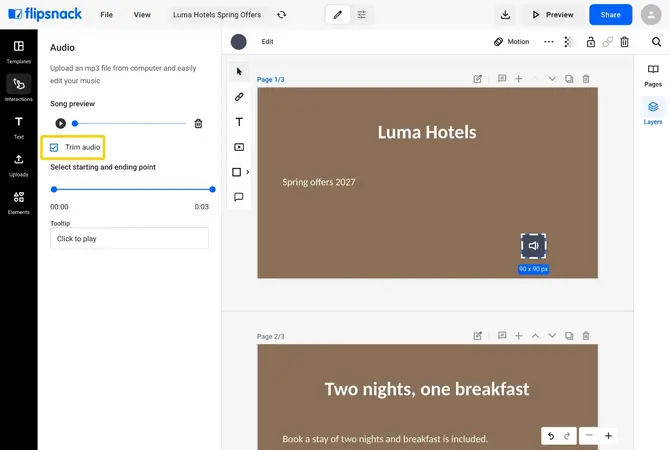670x450 pixels.
Task: Open the dark color swatch circle
Action: coord(238,42)
